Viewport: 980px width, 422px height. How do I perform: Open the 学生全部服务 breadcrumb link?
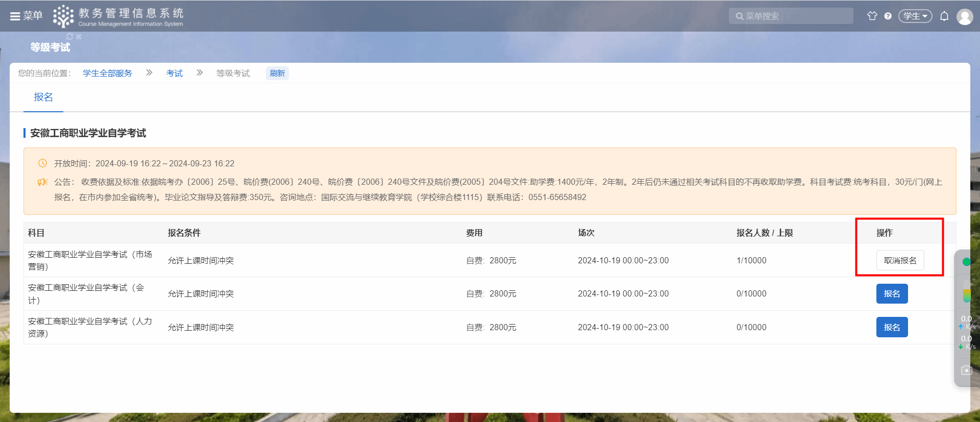point(107,73)
